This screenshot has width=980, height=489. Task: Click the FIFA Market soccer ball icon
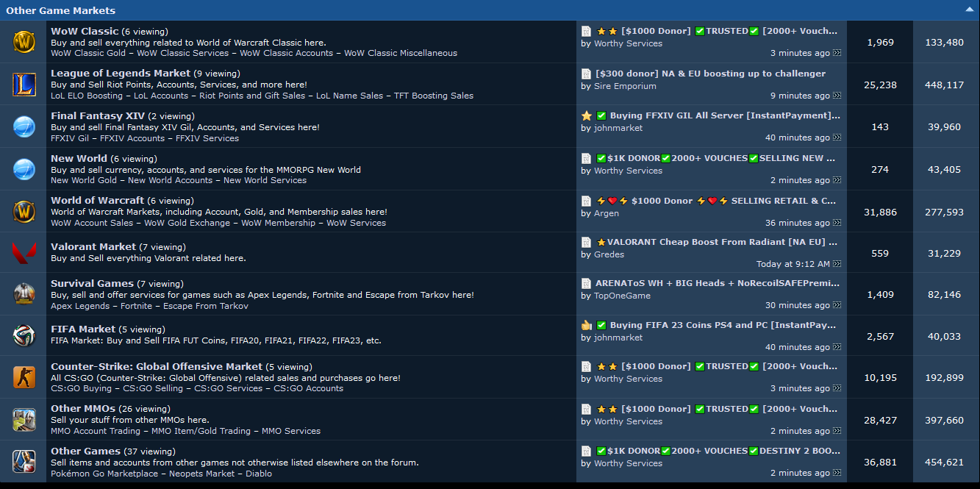[x=24, y=335]
